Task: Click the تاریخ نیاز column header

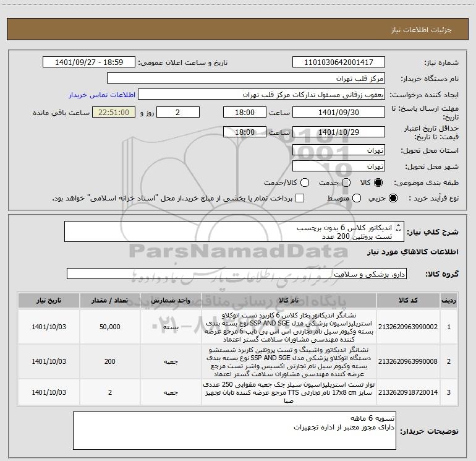Action: (49, 300)
